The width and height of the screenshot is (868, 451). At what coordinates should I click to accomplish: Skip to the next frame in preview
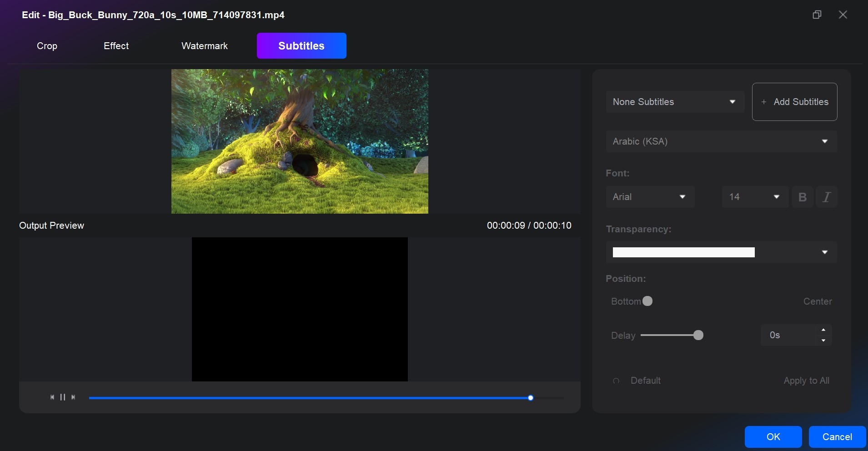[x=74, y=397]
